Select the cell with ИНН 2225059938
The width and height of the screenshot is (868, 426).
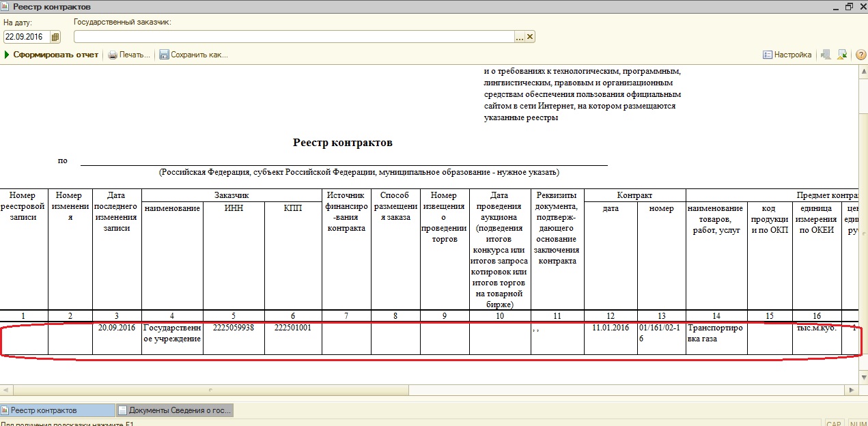tap(234, 328)
